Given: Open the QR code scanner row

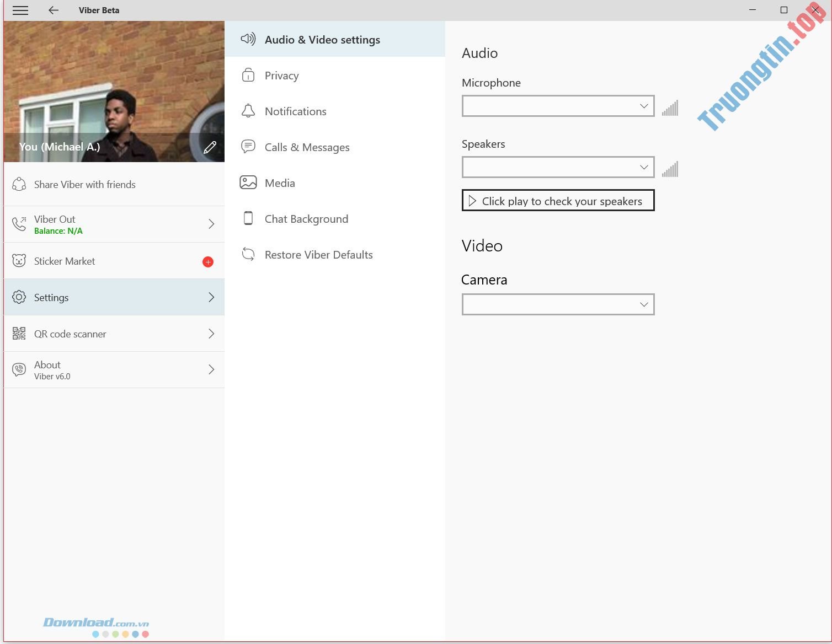Looking at the screenshot, I should 114,334.
